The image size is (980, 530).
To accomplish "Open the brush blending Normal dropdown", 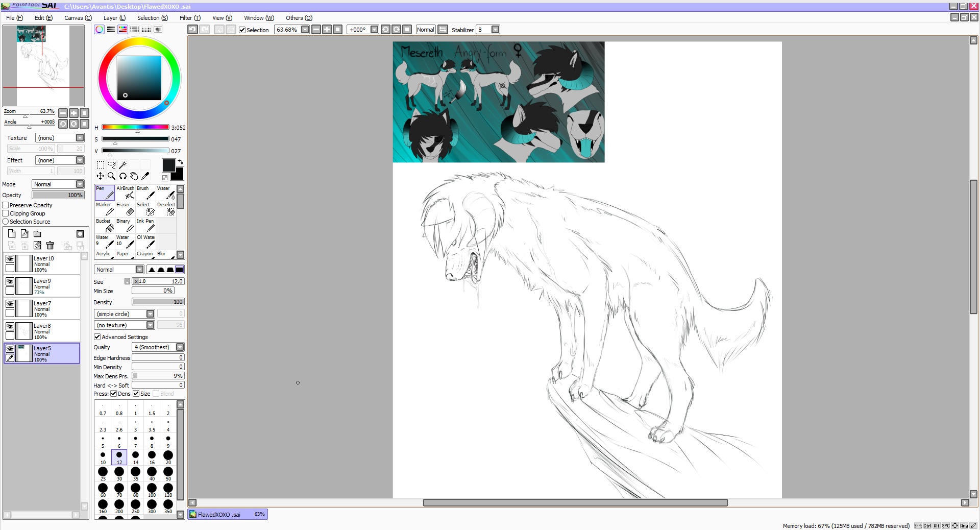I will (140, 270).
